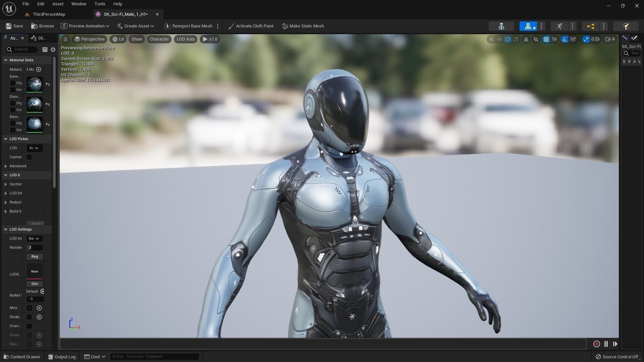Screen dimensions: 644x362
Task: Click Reimport Base Mesh button
Action: [189, 26]
